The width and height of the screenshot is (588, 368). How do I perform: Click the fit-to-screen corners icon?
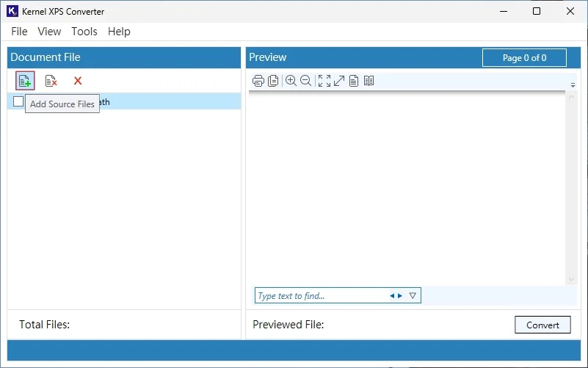[324, 81]
